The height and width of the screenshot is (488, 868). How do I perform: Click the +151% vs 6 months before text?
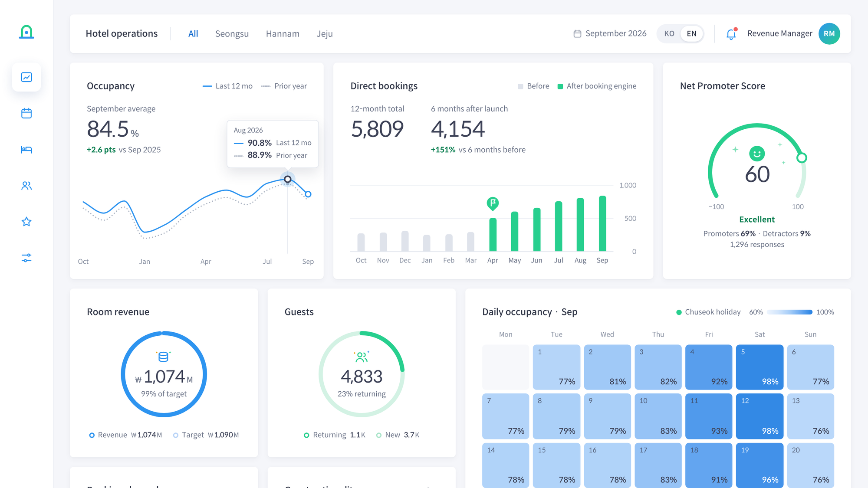[x=478, y=150]
